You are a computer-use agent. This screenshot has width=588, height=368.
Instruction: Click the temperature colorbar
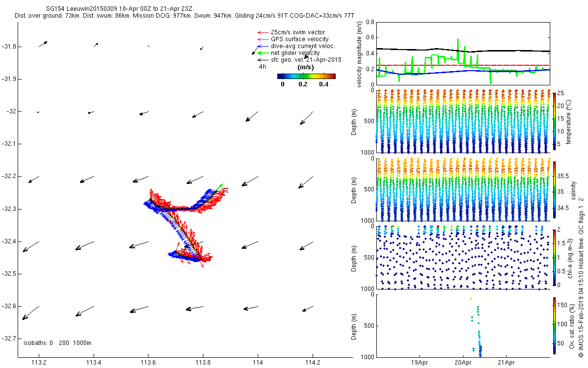click(554, 120)
